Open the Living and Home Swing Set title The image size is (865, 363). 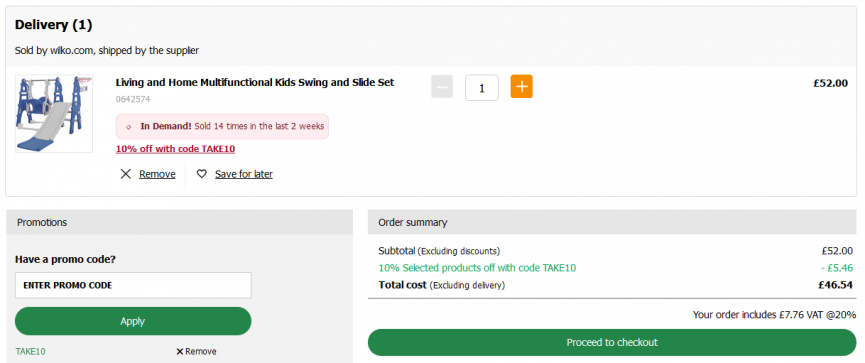pos(255,83)
